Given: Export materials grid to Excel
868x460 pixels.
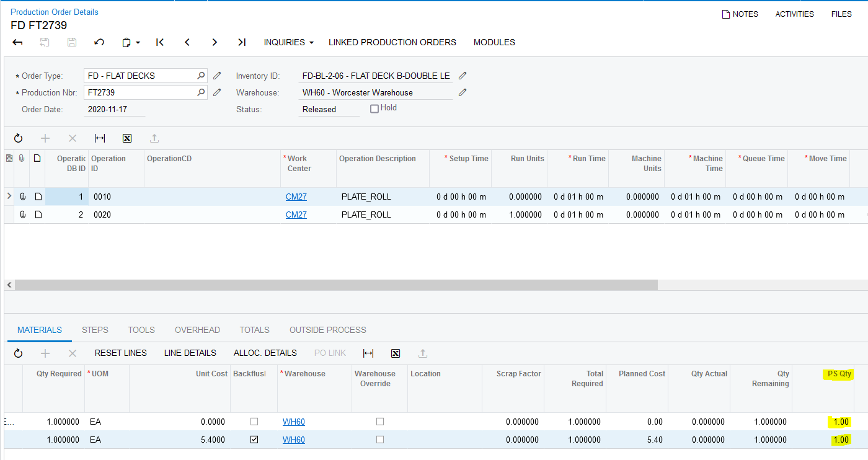Looking at the screenshot, I should pos(396,353).
